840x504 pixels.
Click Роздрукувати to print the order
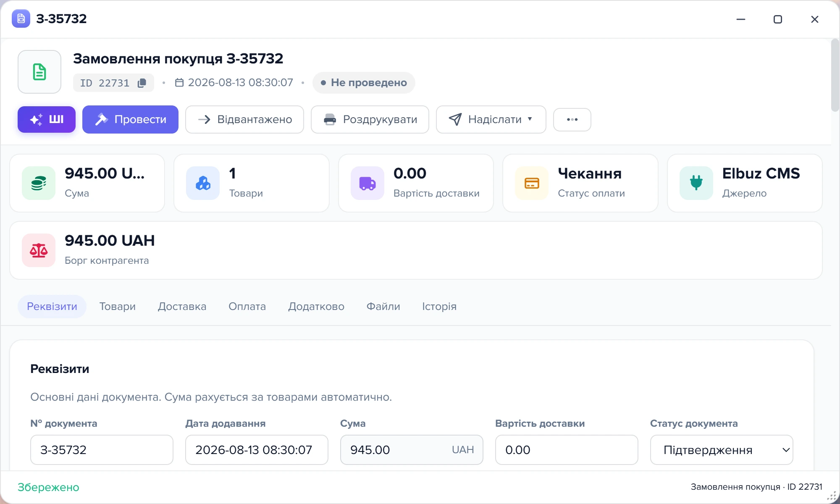click(370, 119)
